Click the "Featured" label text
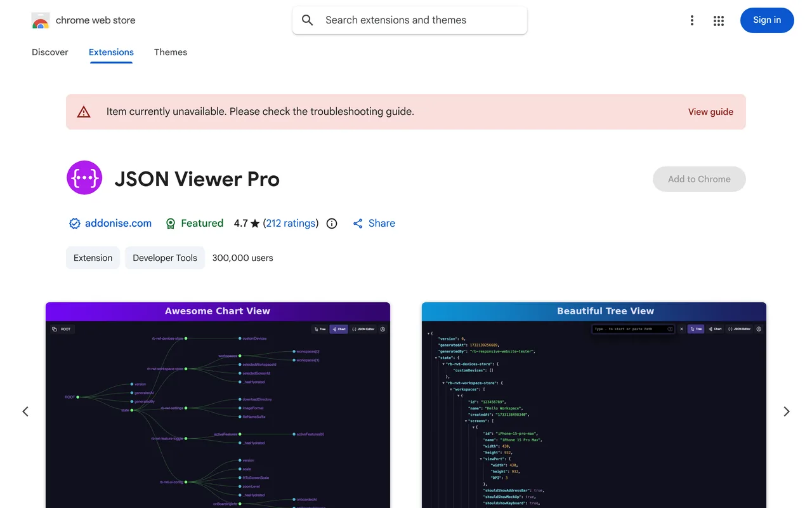Screen dimensions: 812x508 202,224
